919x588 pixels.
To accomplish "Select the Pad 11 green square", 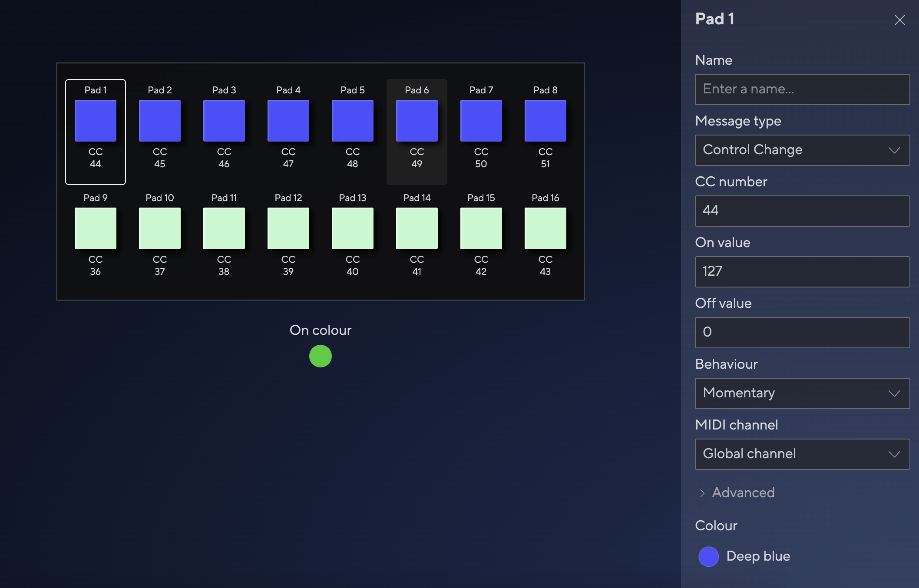I will pos(224,228).
